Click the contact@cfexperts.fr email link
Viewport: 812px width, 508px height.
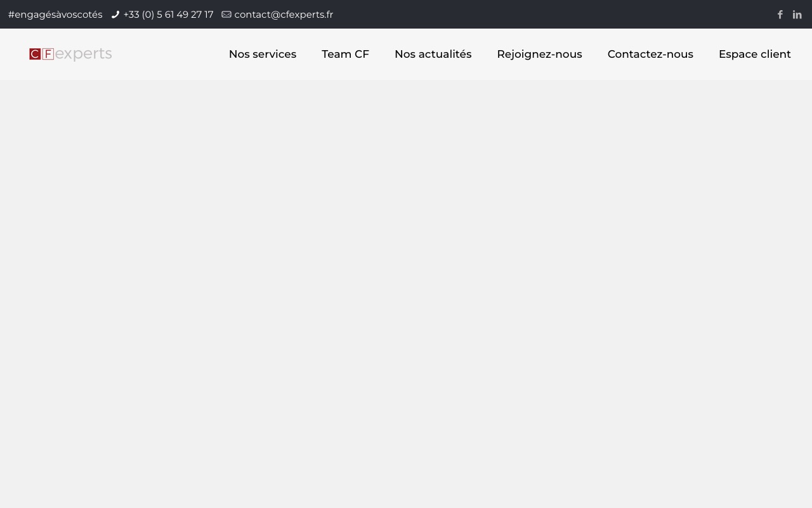pos(284,15)
